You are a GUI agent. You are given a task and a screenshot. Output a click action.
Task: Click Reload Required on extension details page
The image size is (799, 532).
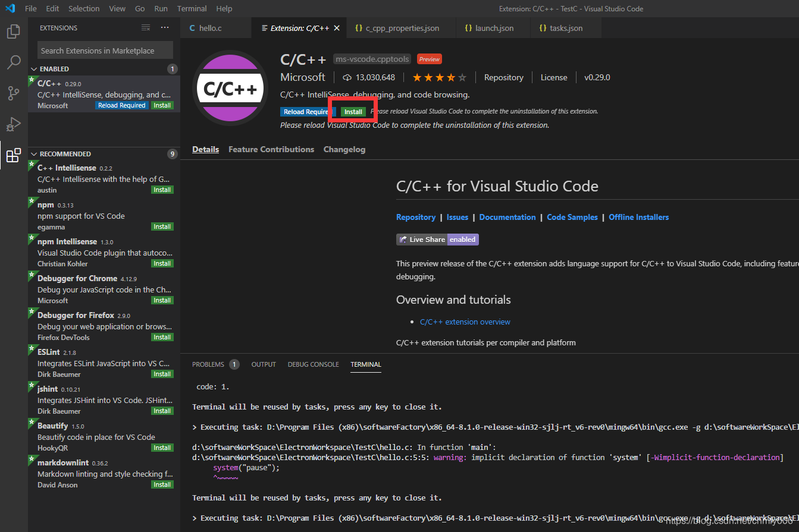pyautogui.click(x=308, y=112)
